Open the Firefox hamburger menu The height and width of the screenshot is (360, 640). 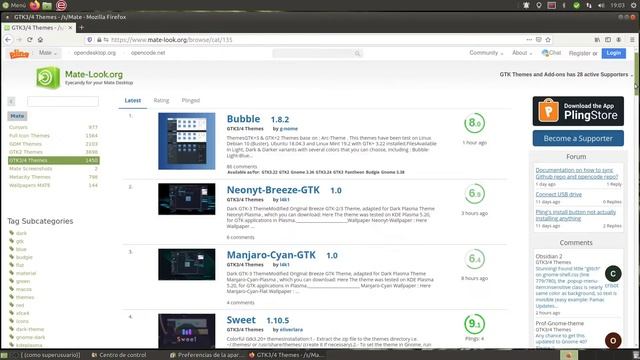tap(632, 40)
